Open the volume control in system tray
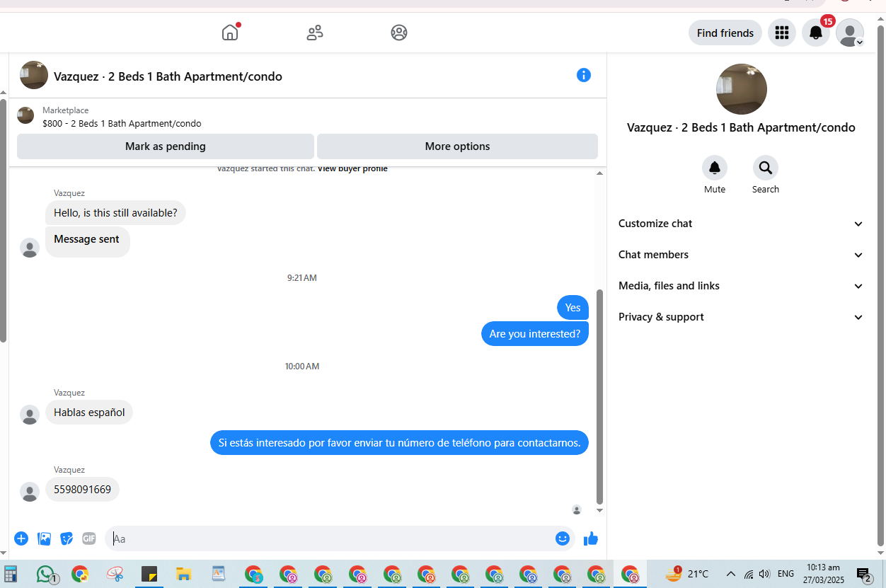This screenshot has width=886, height=588. coord(764,574)
